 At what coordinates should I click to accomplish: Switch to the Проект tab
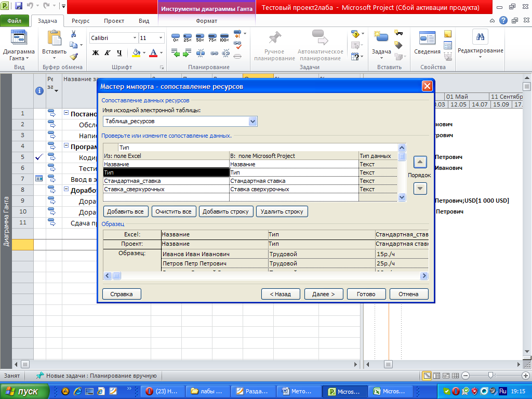(114, 21)
